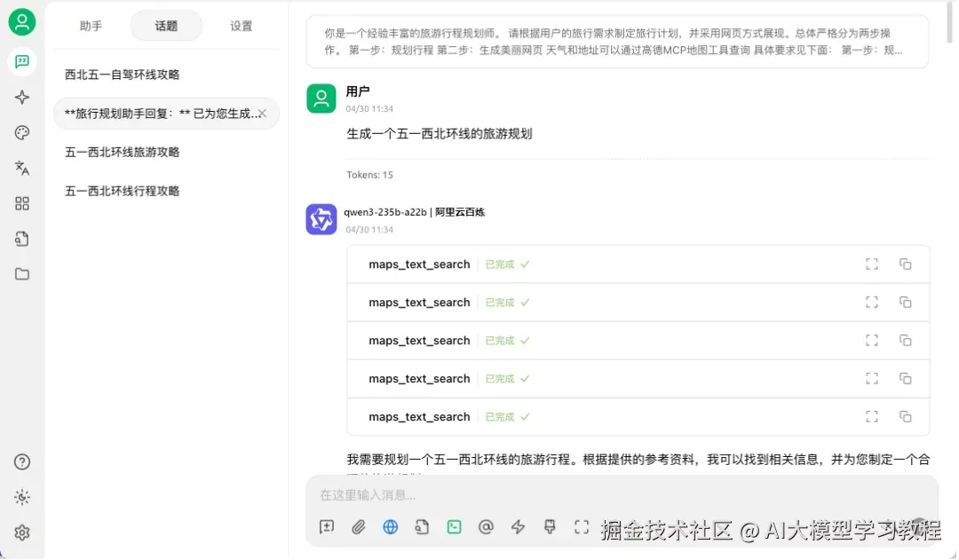
Task: Open the knowledge base from sidebar
Action: pos(22,239)
